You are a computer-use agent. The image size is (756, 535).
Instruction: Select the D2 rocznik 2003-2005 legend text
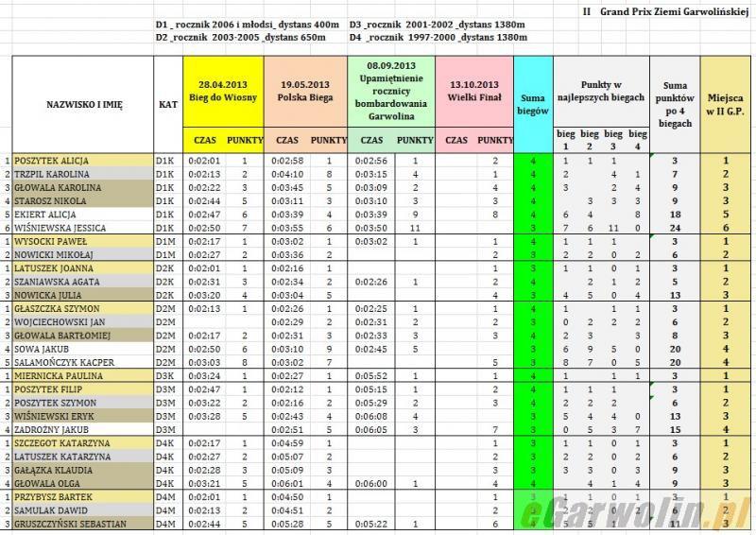[241, 38]
